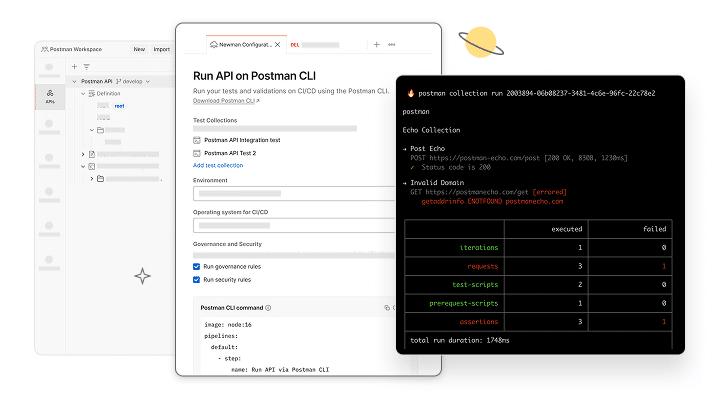The width and height of the screenshot is (720, 401).
Task: Collapse the Definition node
Action: (83, 93)
